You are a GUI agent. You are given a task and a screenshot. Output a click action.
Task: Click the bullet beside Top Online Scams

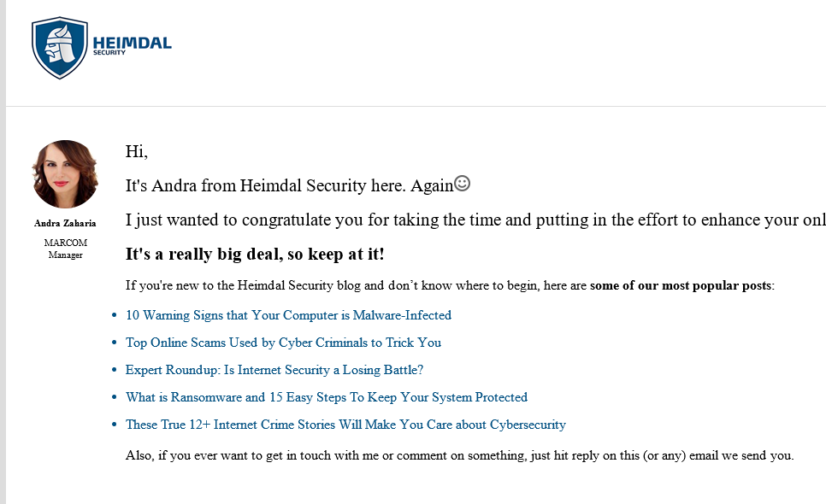[x=115, y=343]
